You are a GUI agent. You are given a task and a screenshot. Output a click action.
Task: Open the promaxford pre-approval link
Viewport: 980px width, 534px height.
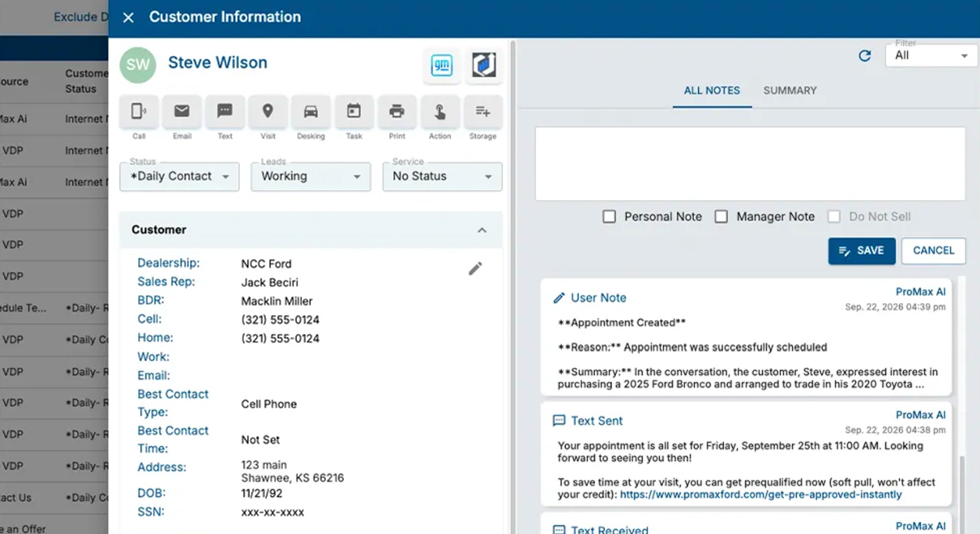tap(761, 494)
